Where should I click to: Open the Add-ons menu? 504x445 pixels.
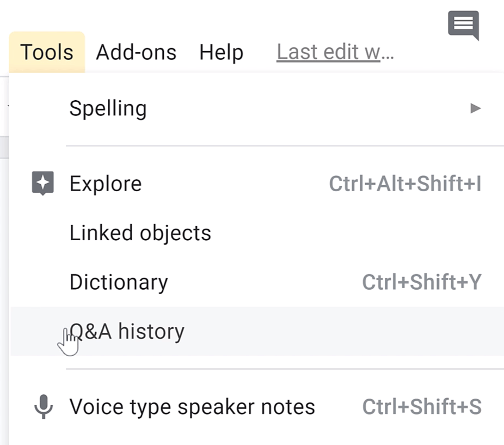coord(136,52)
